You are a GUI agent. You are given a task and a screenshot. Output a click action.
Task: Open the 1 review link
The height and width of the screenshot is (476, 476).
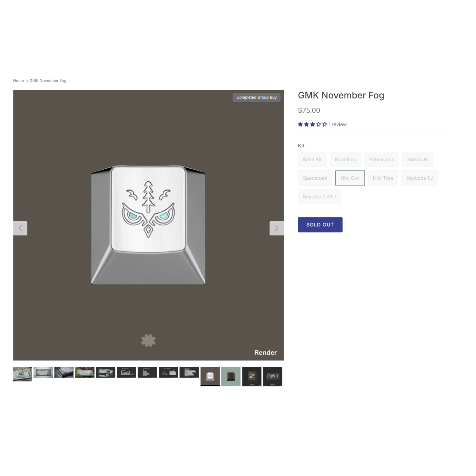click(x=337, y=124)
